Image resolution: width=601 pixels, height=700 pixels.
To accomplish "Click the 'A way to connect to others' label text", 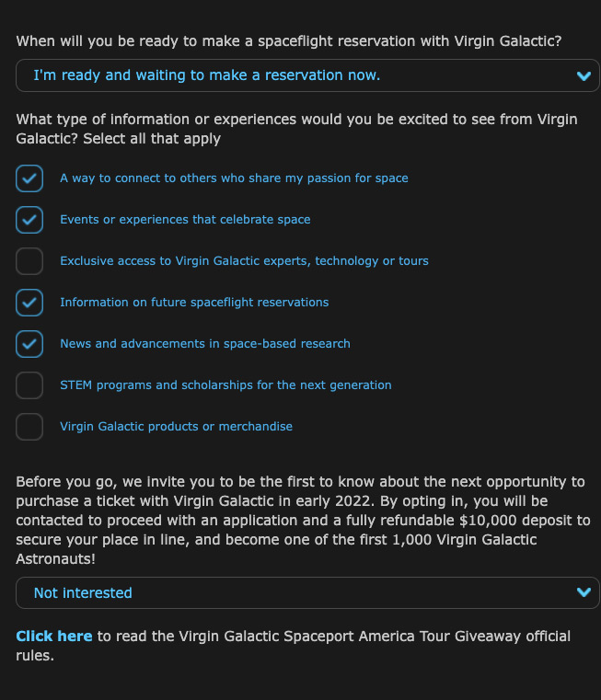I will pos(234,178).
